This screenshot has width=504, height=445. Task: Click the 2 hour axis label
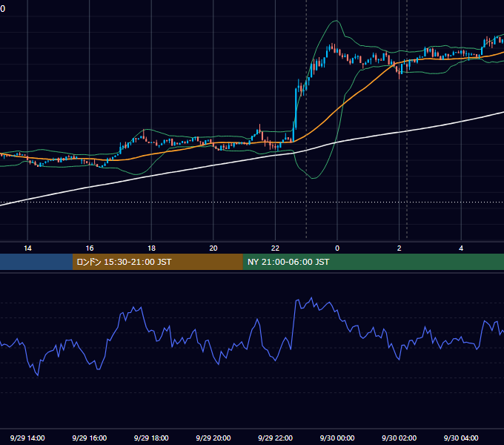pyautogui.click(x=399, y=248)
